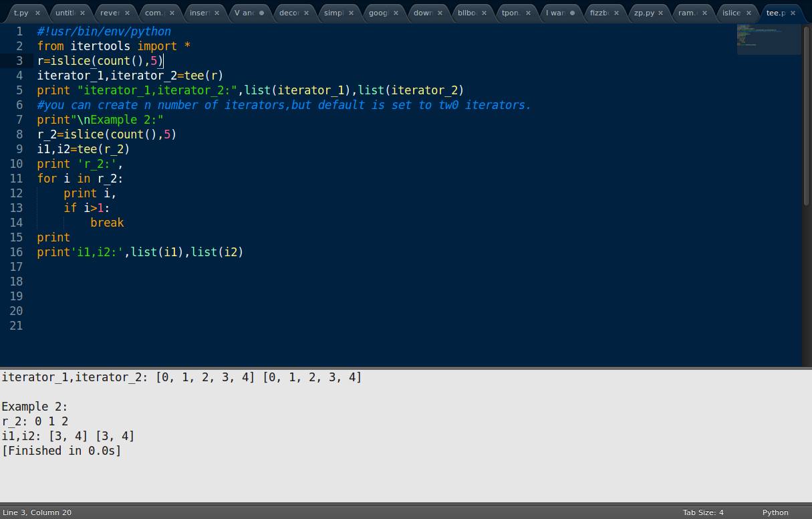Image resolution: width=812 pixels, height=519 pixels.
Task: Close the islice tab
Action: (x=749, y=13)
